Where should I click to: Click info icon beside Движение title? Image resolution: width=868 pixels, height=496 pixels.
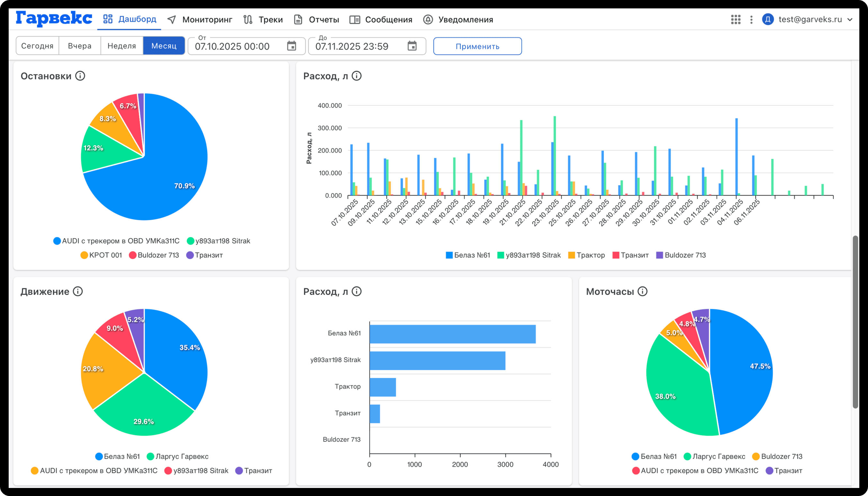click(78, 292)
